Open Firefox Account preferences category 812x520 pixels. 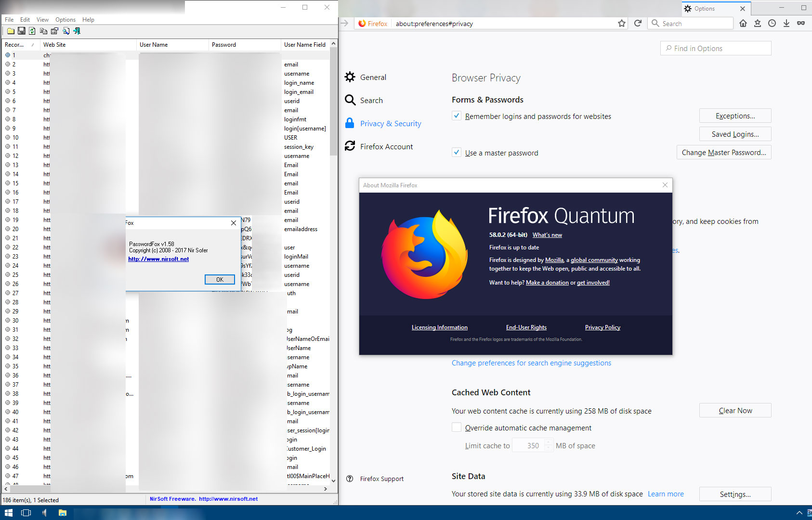click(379, 146)
